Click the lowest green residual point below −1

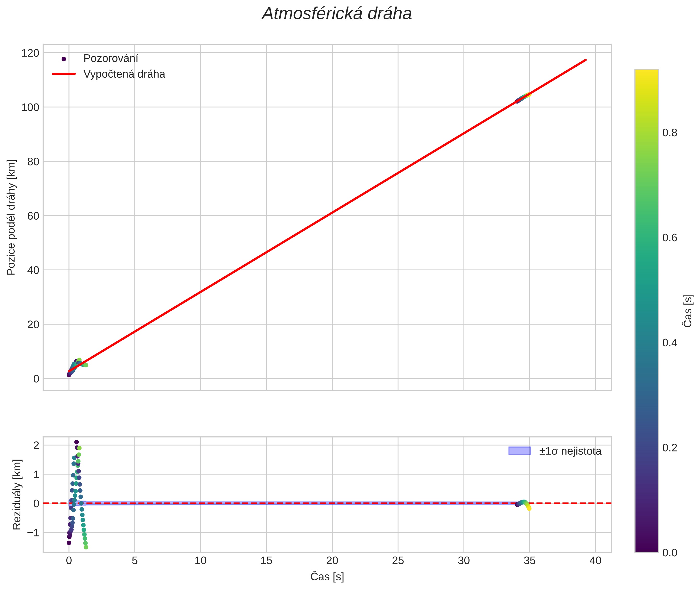[x=86, y=547]
